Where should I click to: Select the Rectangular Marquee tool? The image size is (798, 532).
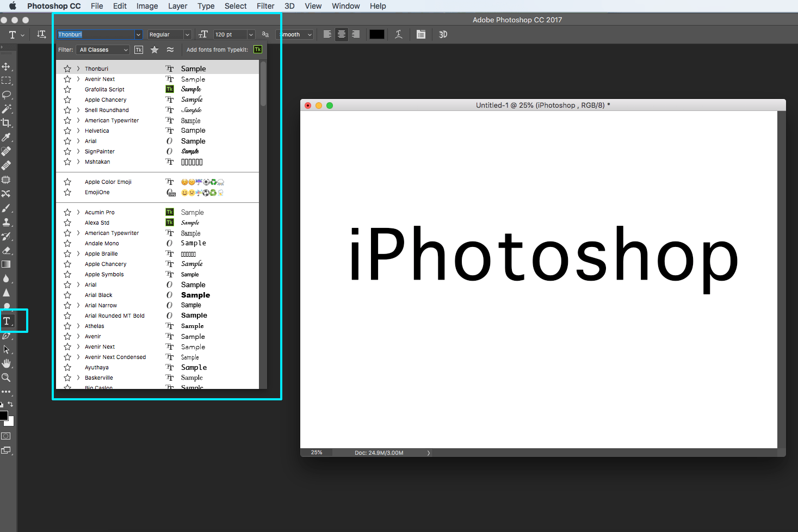pyautogui.click(x=6, y=81)
